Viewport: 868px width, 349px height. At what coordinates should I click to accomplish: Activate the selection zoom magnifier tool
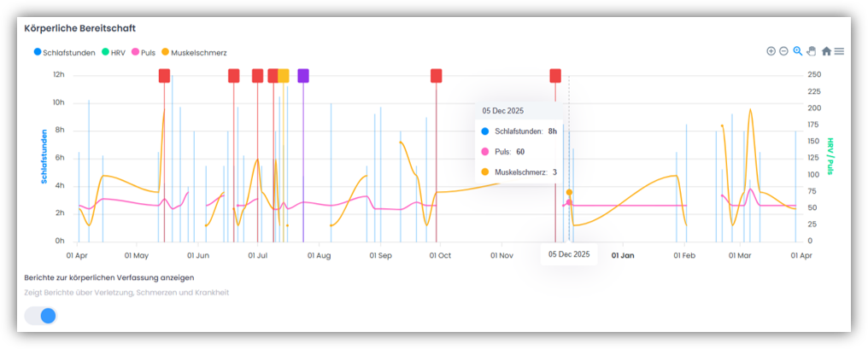(x=798, y=51)
